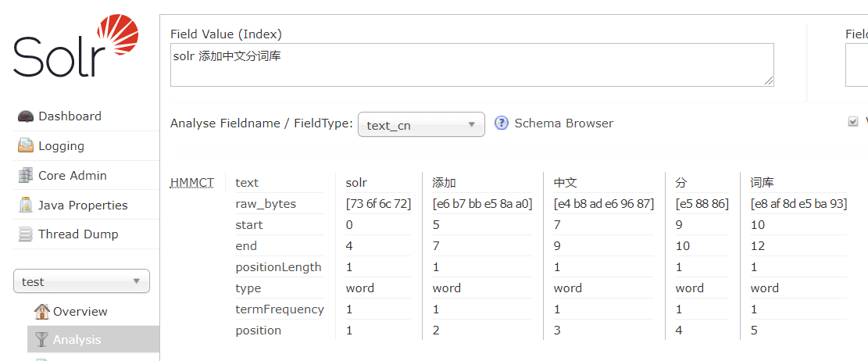Click the '中文' token text cell
The width and height of the screenshot is (868, 361).
pyautogui.click(x=566, y=182)
